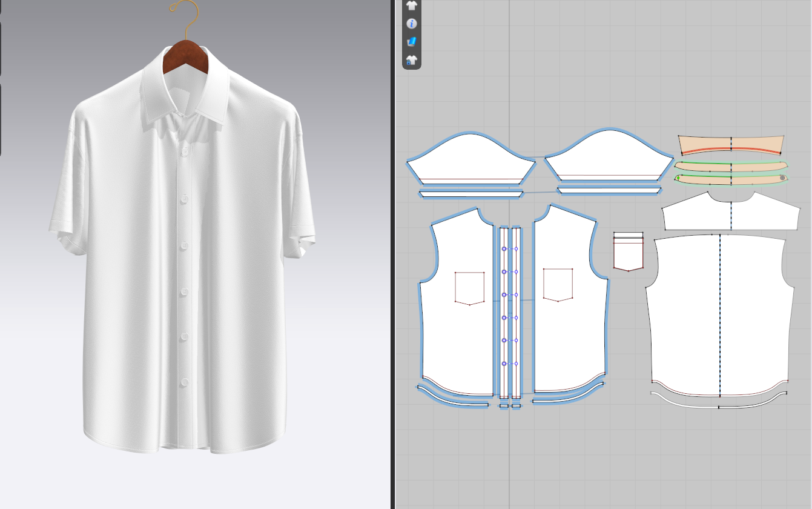812x509 pixels.
Task: Select the right sleeve cuff strip
Action: click(x=609, y=191)
